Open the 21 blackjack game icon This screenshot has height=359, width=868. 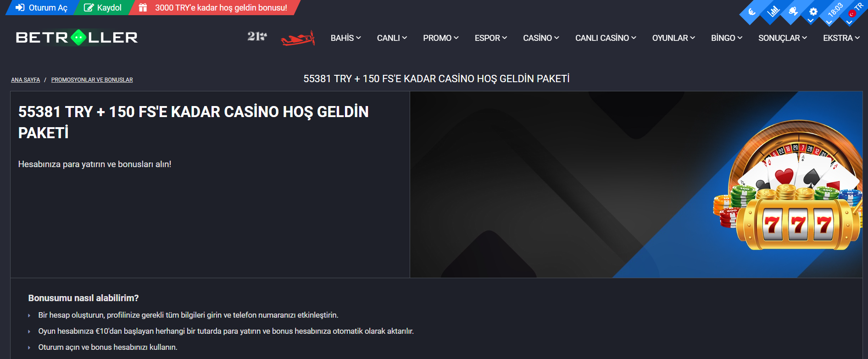tap(257, 36)
